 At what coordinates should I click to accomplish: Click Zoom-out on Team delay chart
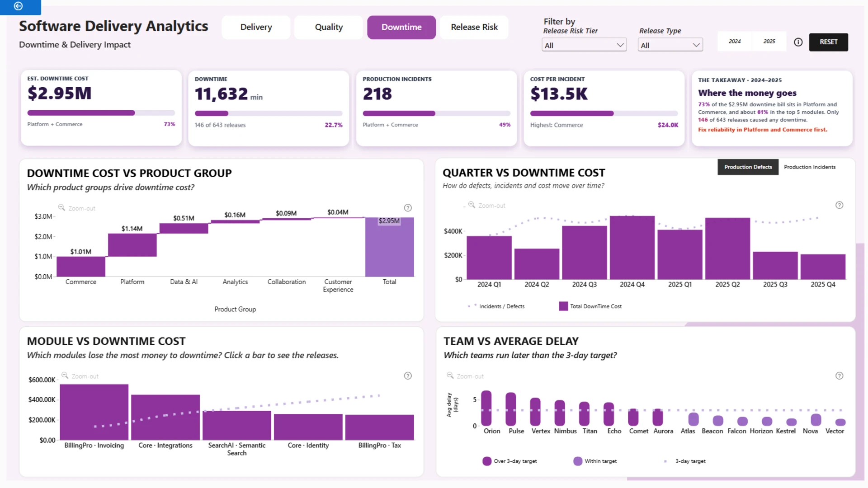[x=465, y=376]
